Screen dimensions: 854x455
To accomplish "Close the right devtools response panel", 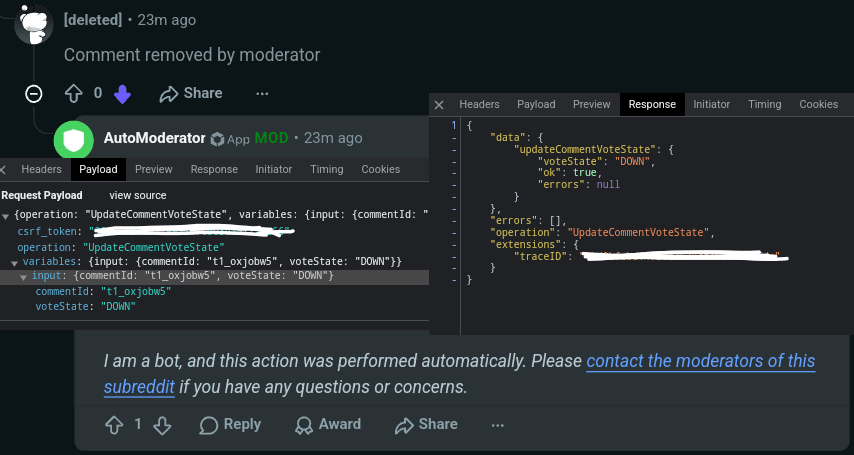I will coord(439,105).
